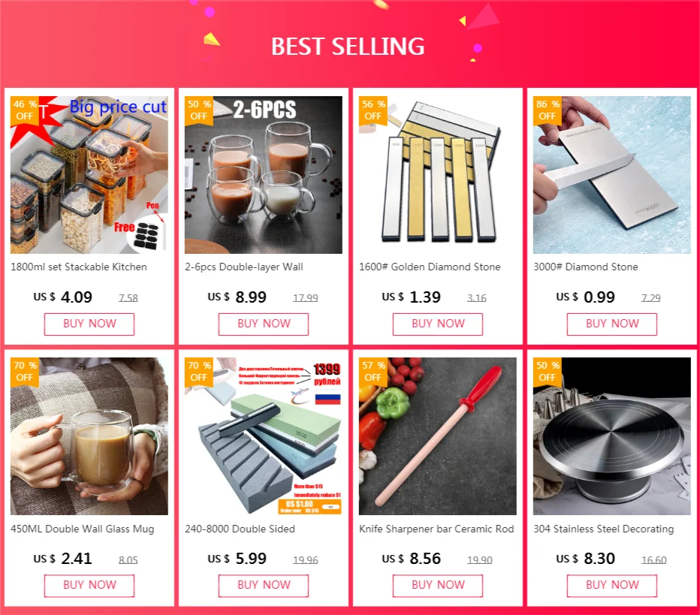View the ceramic rod knife sharpener image
Screen dimensions: 700x615
pos(437,436)
